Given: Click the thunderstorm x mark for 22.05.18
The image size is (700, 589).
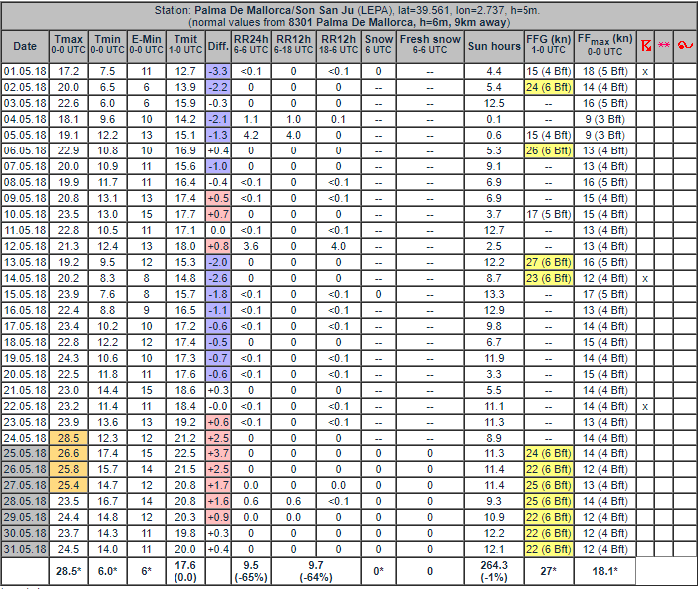Looking at the screenshot, I should click(x=645, y=406).
